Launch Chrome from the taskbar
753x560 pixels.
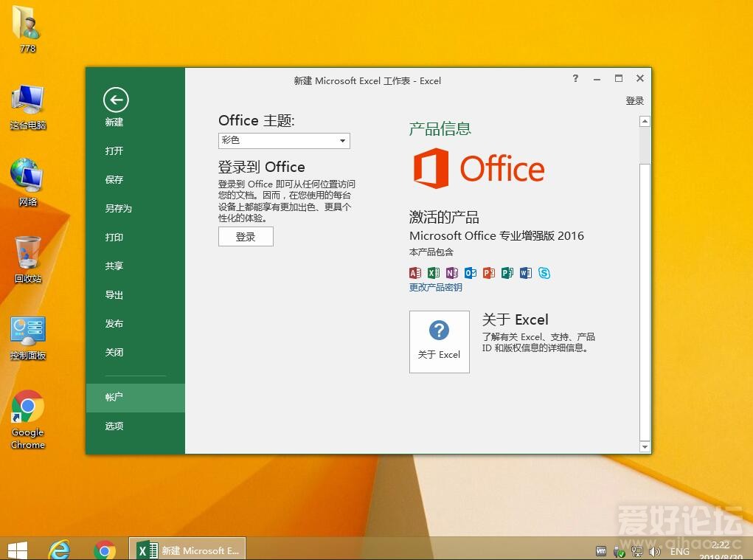click(x=105, y=550)
